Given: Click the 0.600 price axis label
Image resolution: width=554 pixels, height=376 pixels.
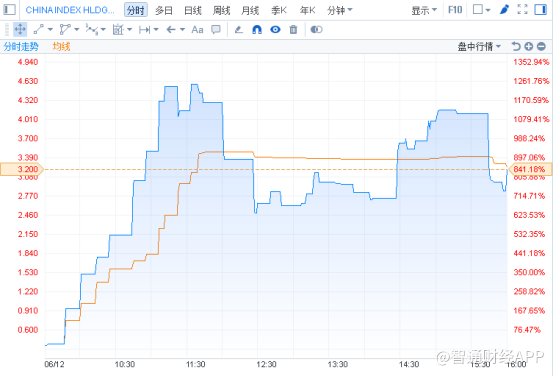Looking at the screenshot, I should coord(28,330).
